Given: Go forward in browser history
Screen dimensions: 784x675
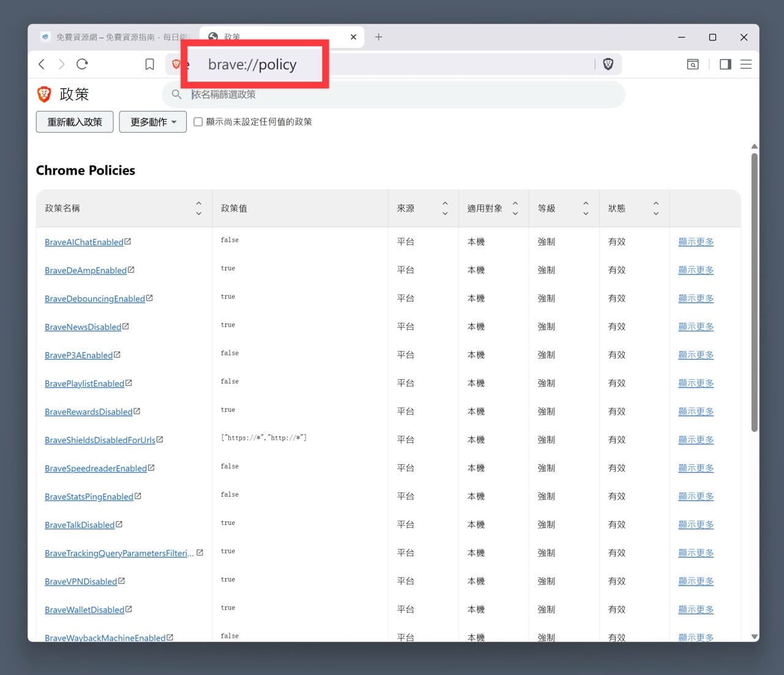Looking at the screenshot, I should coord(61,64).
